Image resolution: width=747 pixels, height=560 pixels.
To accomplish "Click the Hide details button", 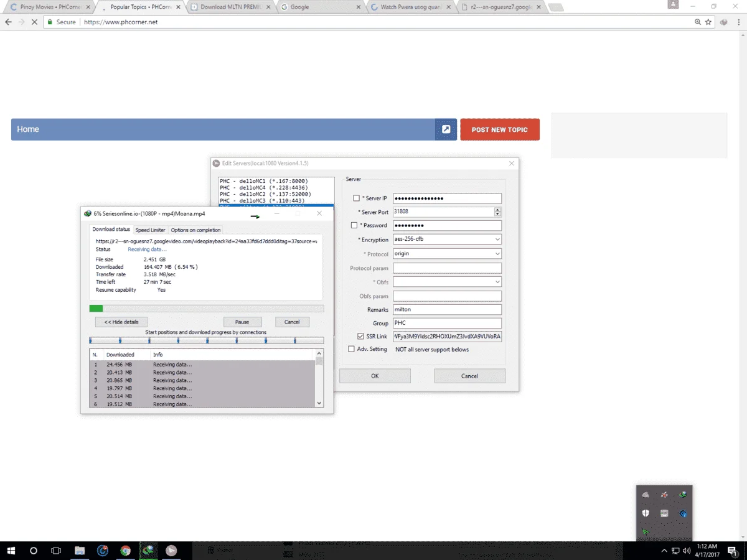I will pyautogui.click(x=121, y=322).
